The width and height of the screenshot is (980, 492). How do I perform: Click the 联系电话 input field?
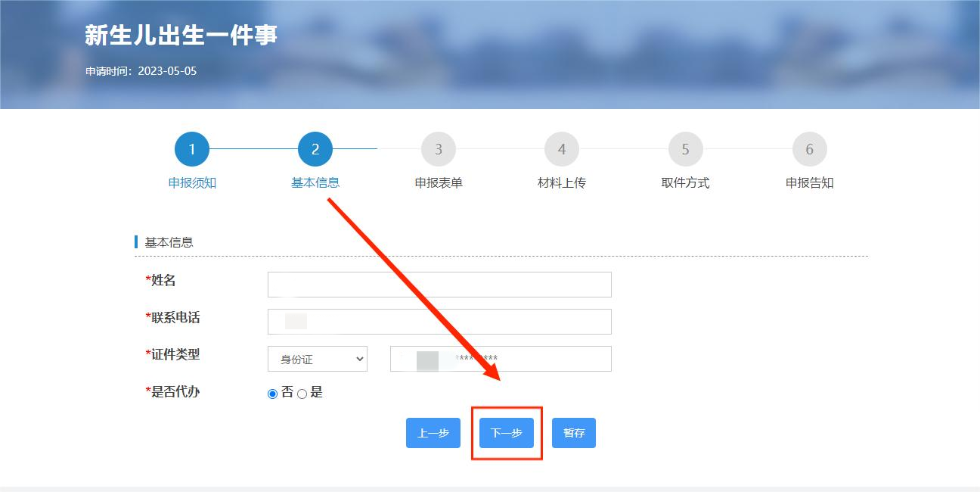439,322
